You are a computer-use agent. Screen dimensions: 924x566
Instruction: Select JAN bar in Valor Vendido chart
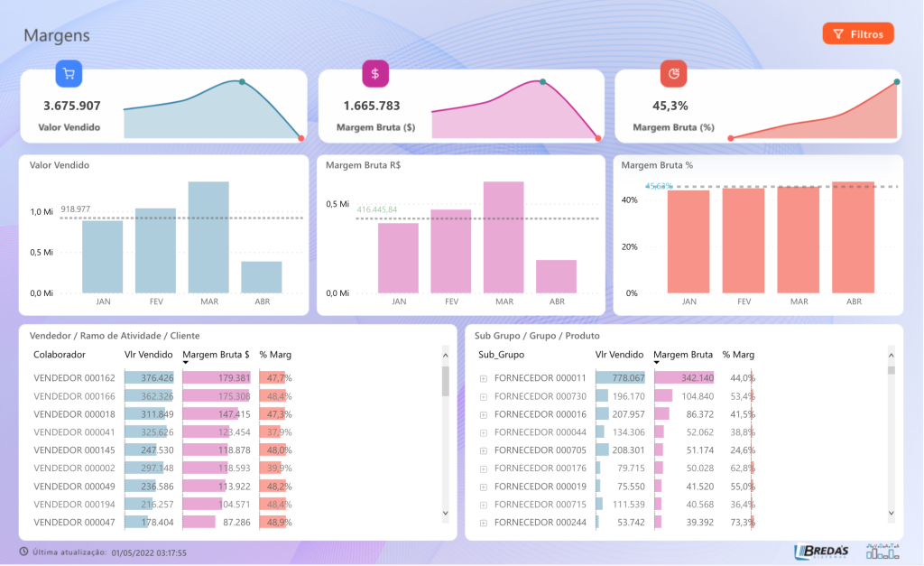coord(103,256)
